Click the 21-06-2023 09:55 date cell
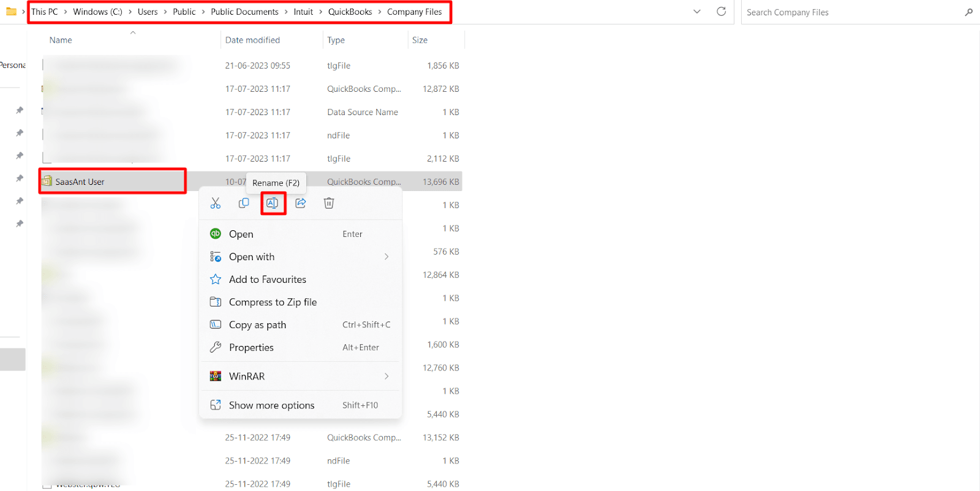This screenshot has width=980, height=491. pyautogui.click(x=257, y=66)
